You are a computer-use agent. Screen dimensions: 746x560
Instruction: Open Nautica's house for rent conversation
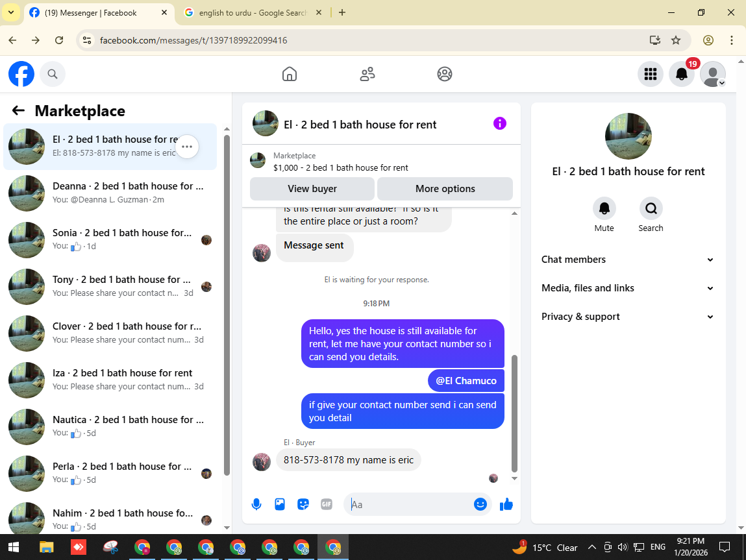(x=110, y=426)
